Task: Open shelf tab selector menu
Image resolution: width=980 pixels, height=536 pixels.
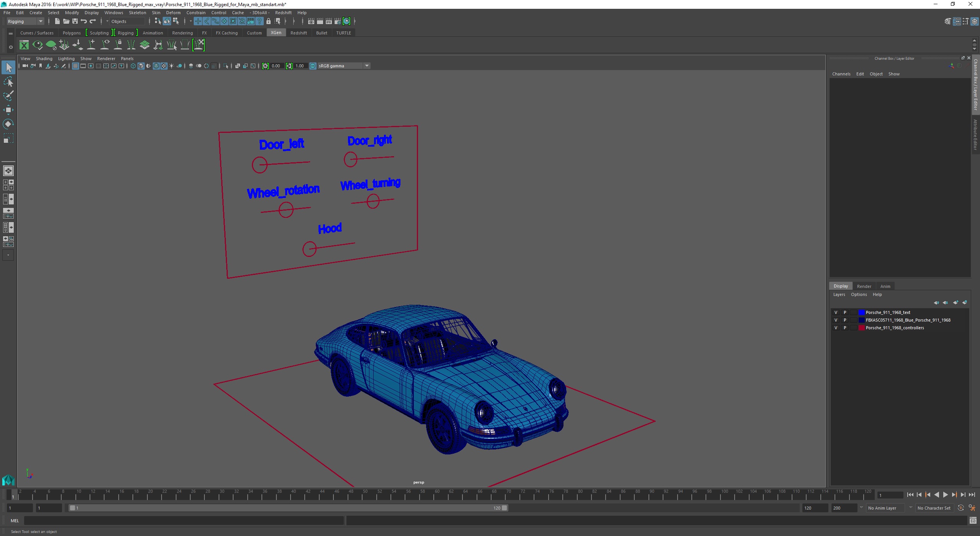Action: [11, 34]
